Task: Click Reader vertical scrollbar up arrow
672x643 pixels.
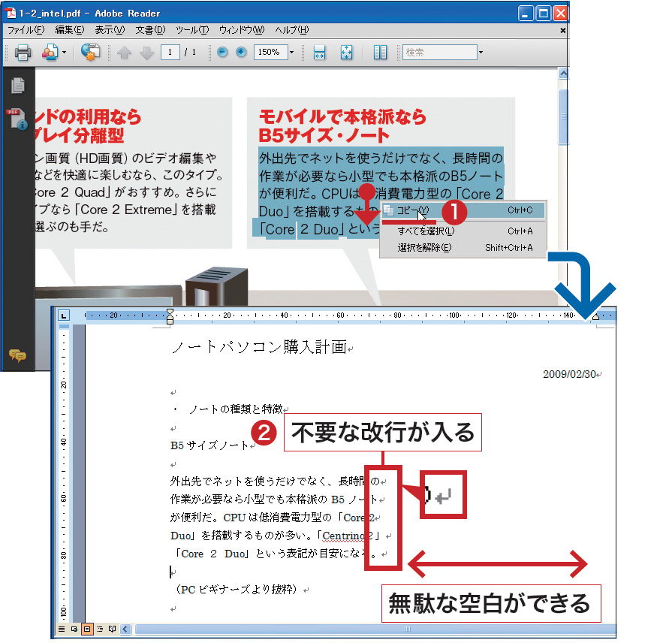Action: pyautogui.click(x=564, y=74)
